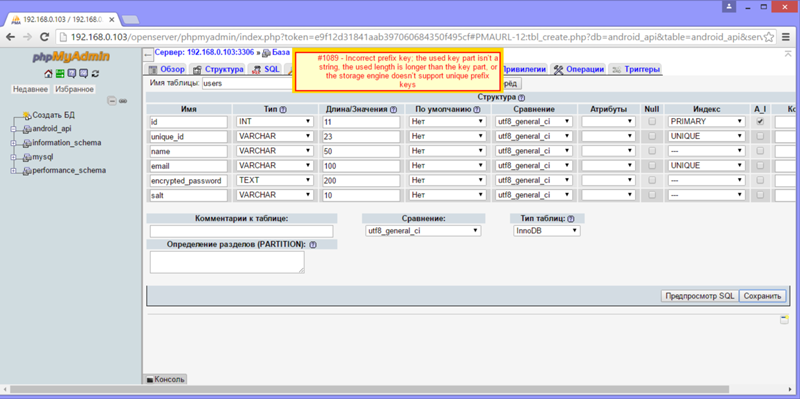Image resolution: width=800 pixels, height=399 pixels.
Task: Reload the navigation panel with refresh icon
Action: click(95, 73)
